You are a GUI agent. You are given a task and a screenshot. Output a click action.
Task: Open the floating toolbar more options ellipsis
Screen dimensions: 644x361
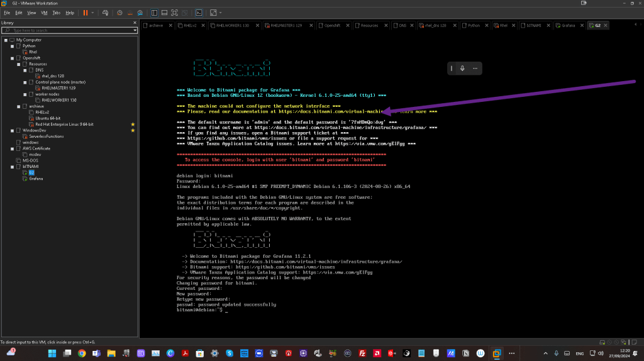point(475,69)
